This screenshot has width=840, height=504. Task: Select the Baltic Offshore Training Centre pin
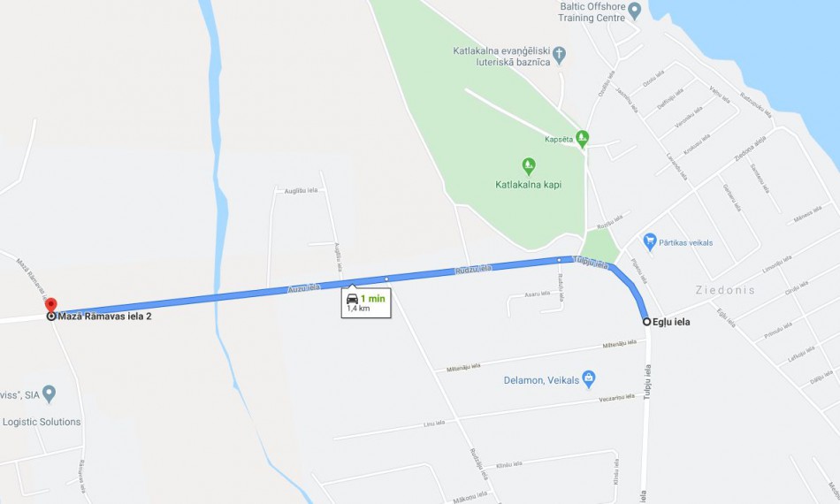click(634, 11)
